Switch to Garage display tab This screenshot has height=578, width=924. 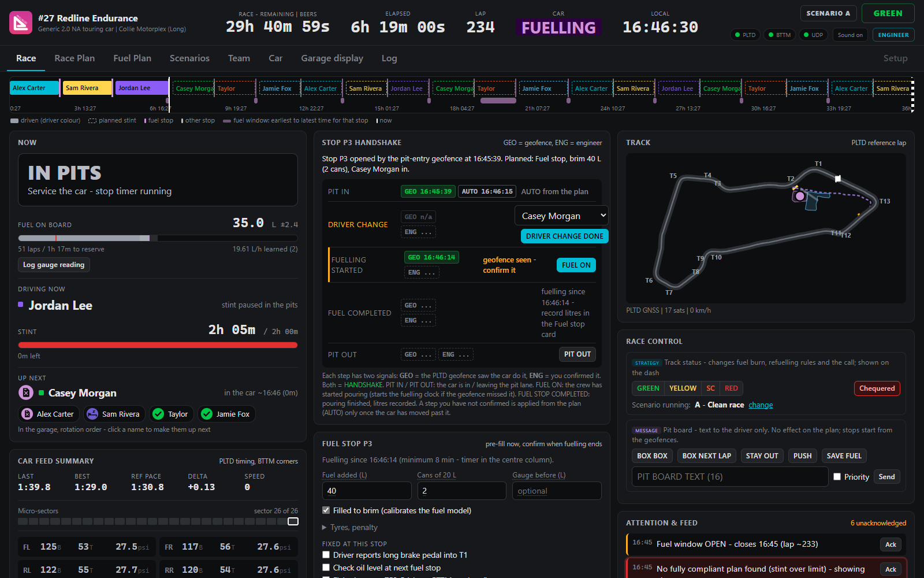(332, 58)
